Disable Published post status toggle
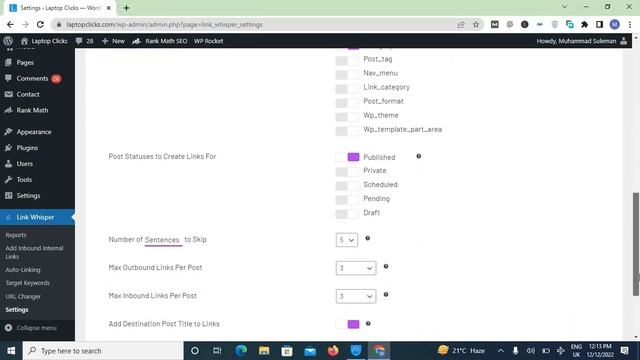Screen dimensions: 640x360 (x=347, y=157)
